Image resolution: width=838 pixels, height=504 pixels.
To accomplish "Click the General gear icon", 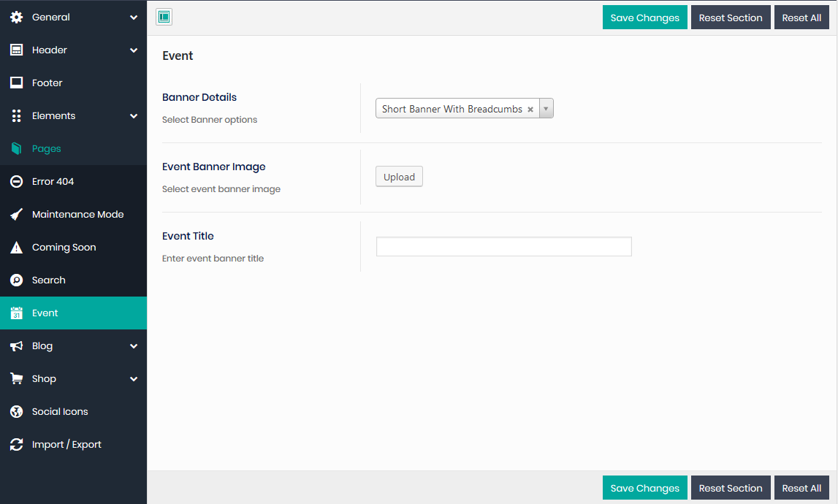I will (16, 17).
